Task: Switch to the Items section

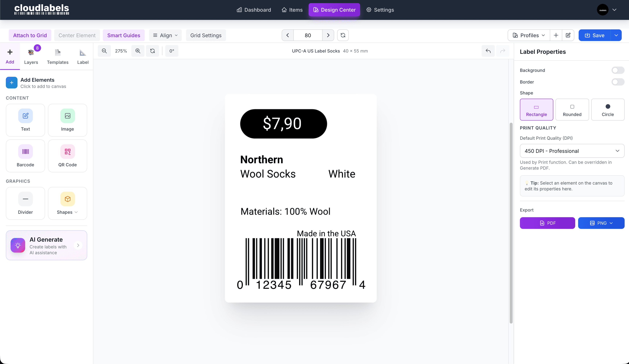Action: click(x=292, y=10)
